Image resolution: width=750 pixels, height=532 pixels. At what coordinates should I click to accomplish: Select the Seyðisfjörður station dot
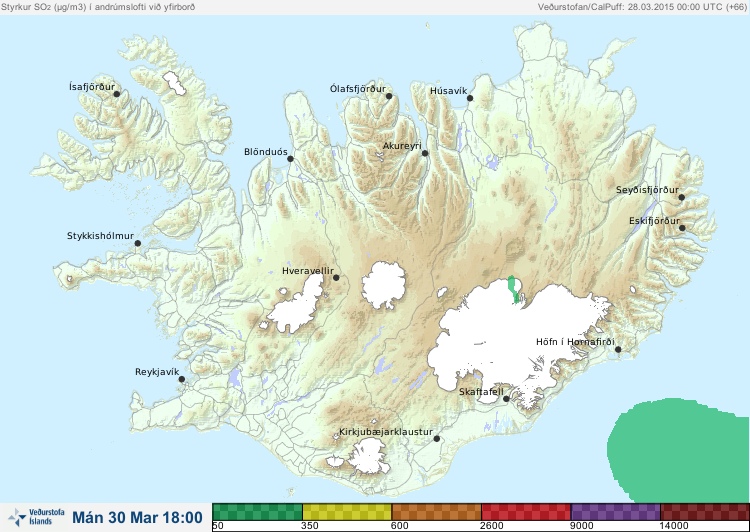pyautogui.click(x=682, y=197)
